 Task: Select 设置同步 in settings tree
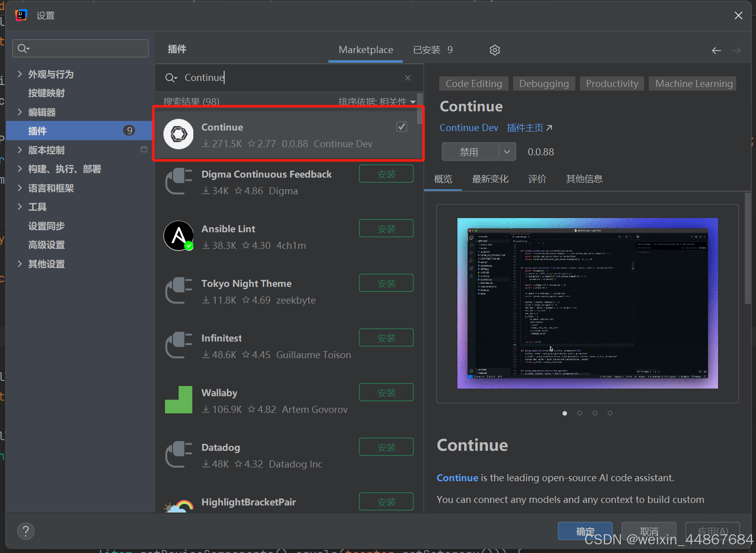coord(47,226)
